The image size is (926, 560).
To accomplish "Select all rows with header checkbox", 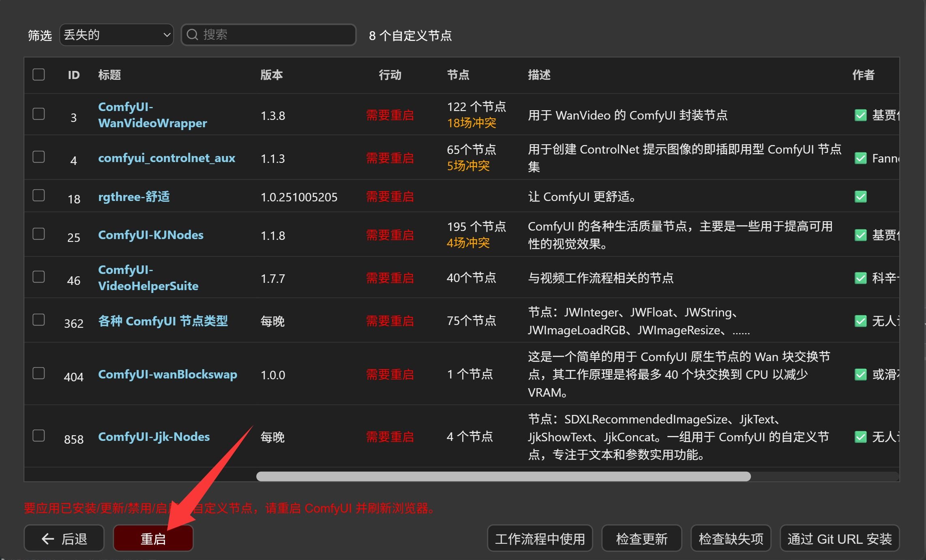I will tap(39, 75).
